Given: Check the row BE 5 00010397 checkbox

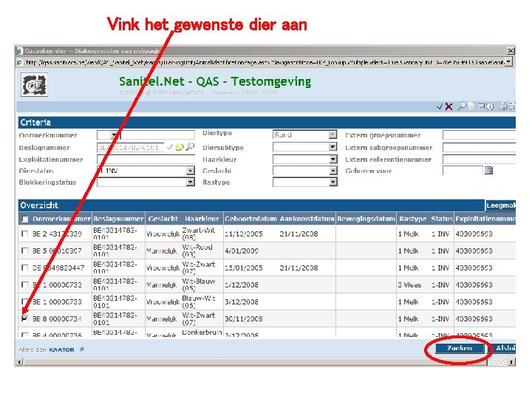Looking at the screenshot, I should (24, 250).
